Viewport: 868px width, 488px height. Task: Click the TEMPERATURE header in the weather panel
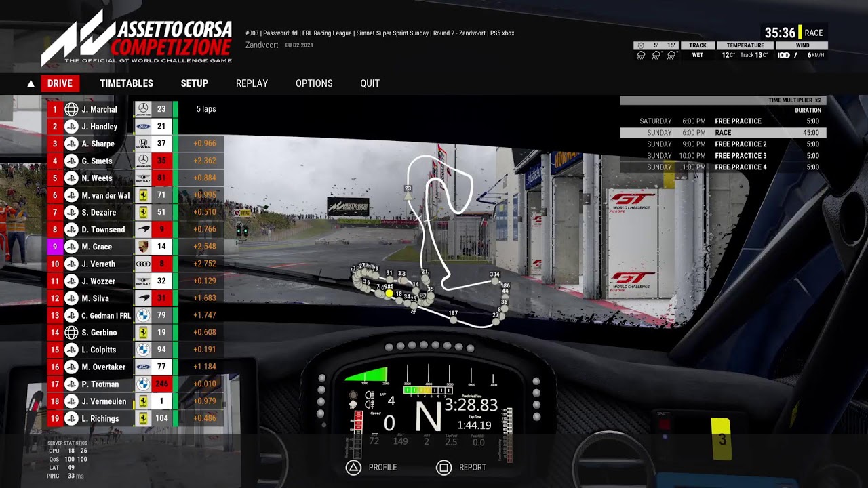745,45
